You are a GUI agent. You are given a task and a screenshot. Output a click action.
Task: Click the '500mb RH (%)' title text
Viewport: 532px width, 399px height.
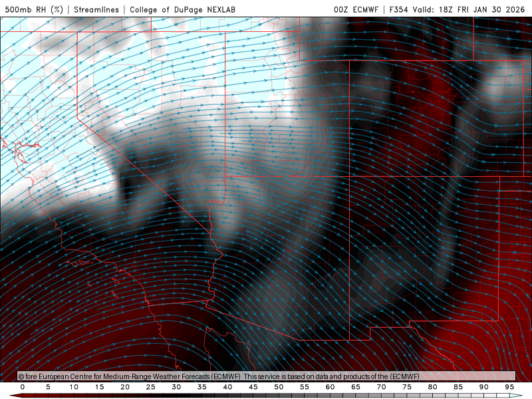pos(34,9)
